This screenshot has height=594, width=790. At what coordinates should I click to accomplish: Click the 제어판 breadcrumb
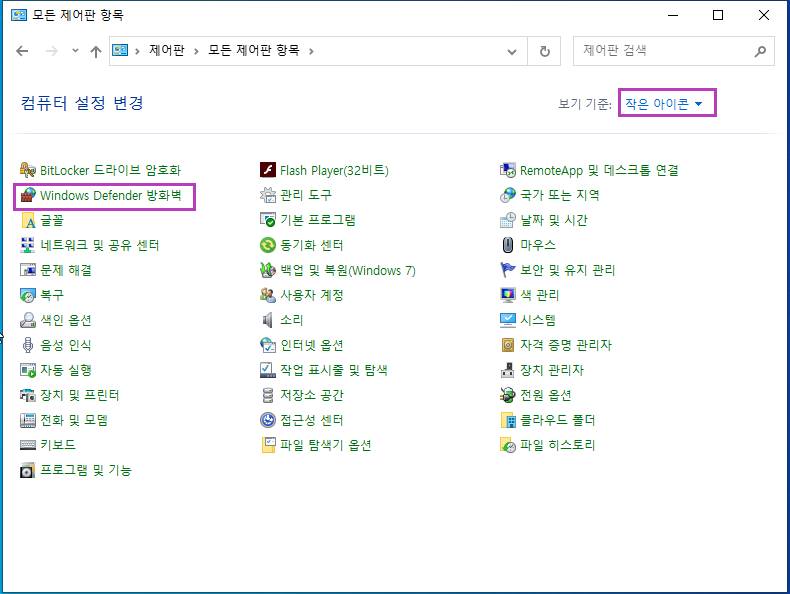167,50
